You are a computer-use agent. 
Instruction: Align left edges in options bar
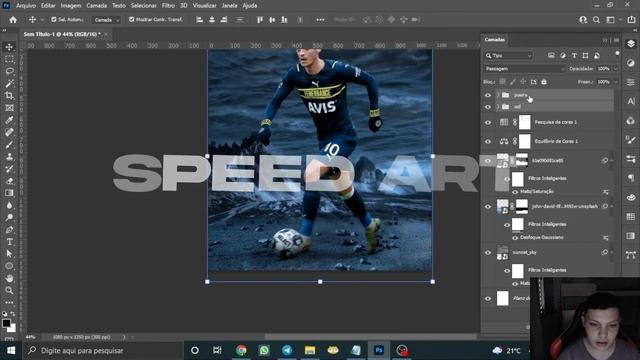(200, 20)
